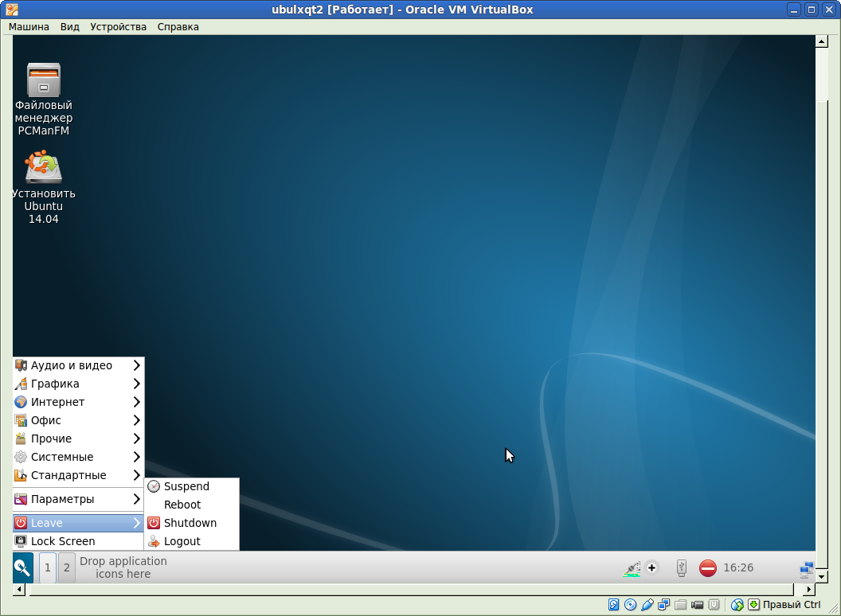The width and height of the screenshot is (841, 616).
Task: Select Shutdown in the Leave submenu
Action: click(191, 523)
